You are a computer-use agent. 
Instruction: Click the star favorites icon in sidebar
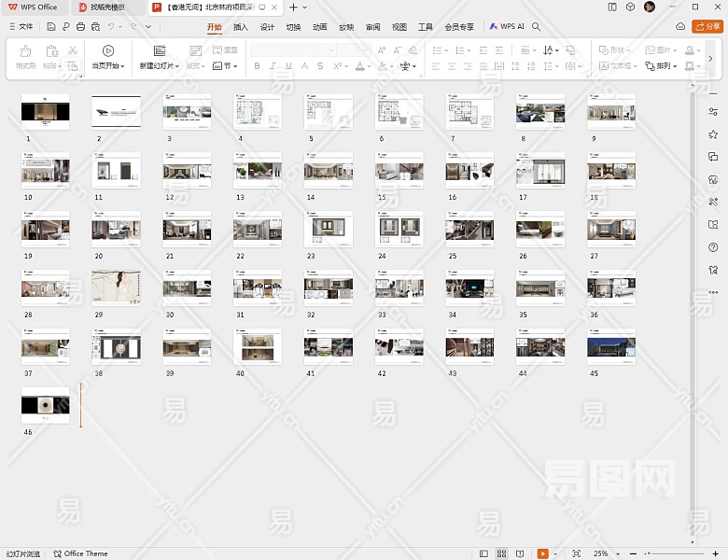pos(713,134)
